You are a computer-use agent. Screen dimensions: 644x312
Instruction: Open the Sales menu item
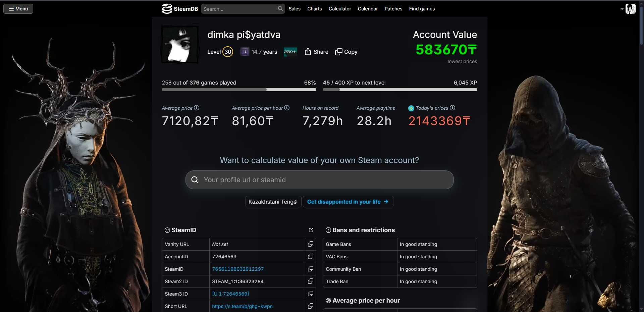coord(294,9)
